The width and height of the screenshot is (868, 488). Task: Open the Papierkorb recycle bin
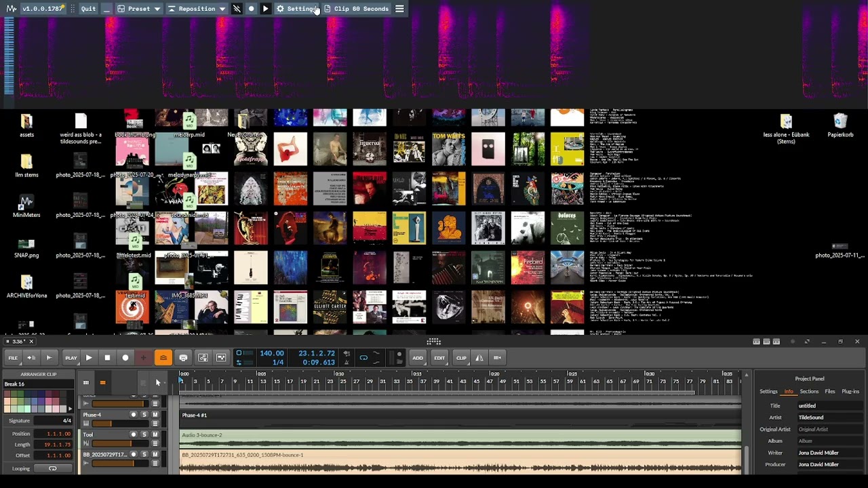(x=840, y=126)
